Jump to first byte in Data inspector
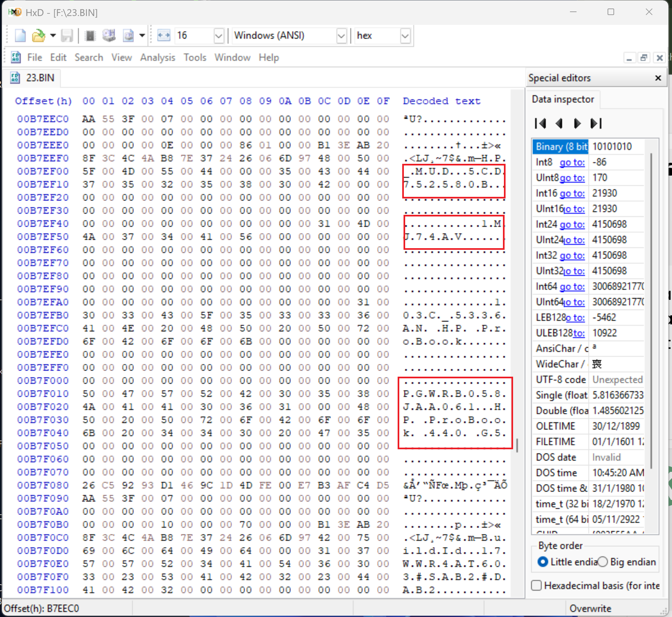Screen dimensions: 672x617 [x=541, y=124]
